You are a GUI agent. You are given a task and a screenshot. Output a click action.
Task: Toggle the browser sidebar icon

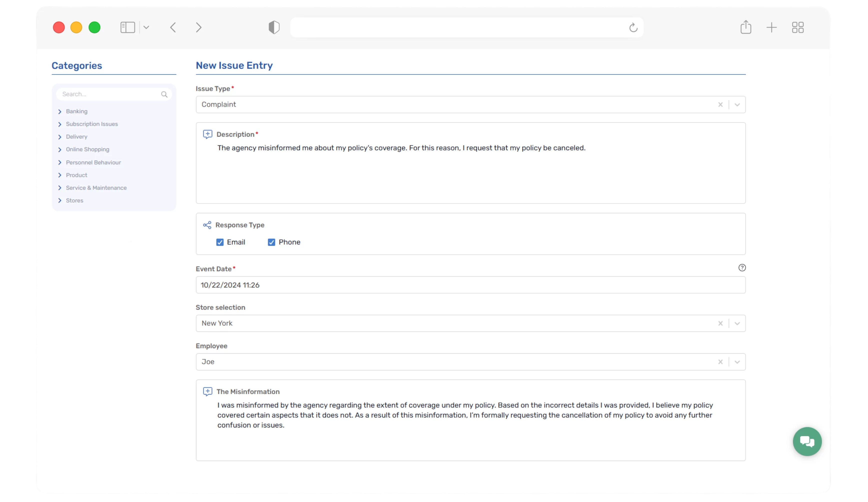click(x=127, y=27)
